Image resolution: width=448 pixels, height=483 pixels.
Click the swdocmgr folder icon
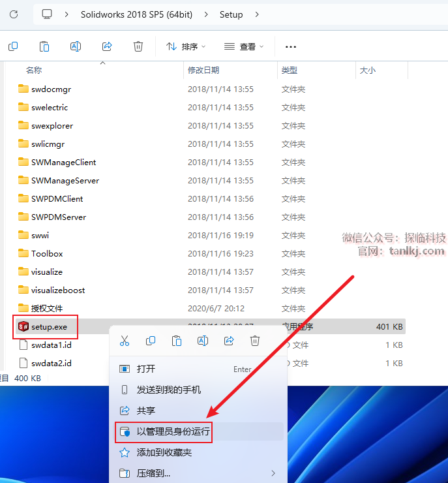[x=23, y=89]
